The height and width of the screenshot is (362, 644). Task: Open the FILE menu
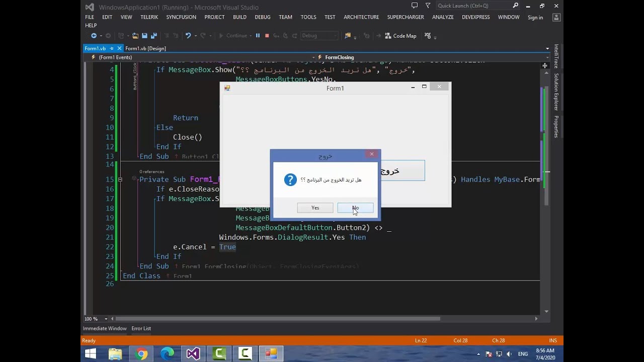tap(90, 17)
